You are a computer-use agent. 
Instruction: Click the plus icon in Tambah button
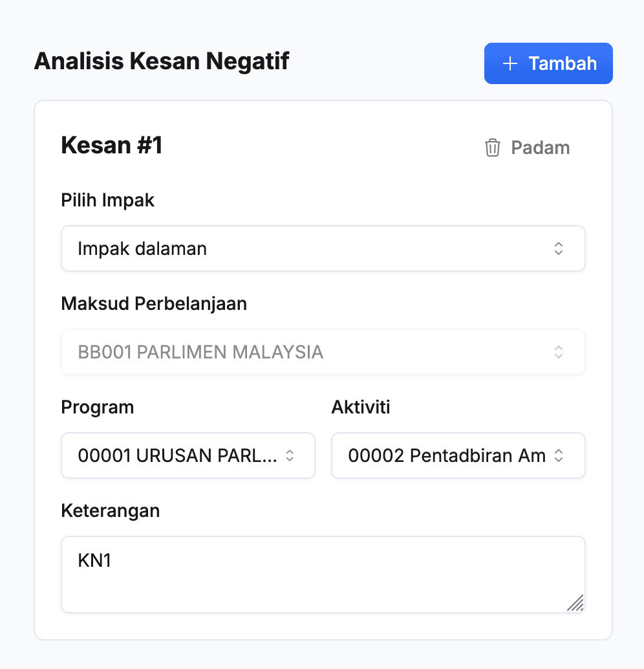511,63
